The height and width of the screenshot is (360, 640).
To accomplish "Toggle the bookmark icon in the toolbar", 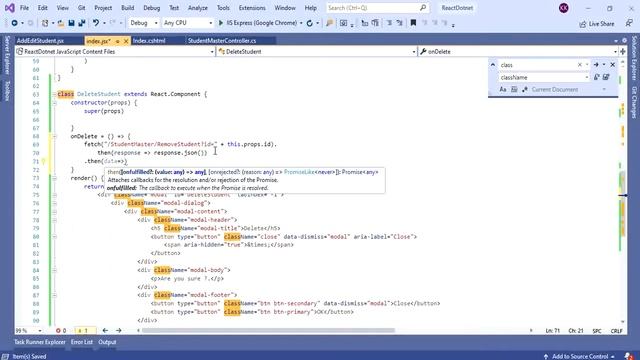I will [413, 23].
